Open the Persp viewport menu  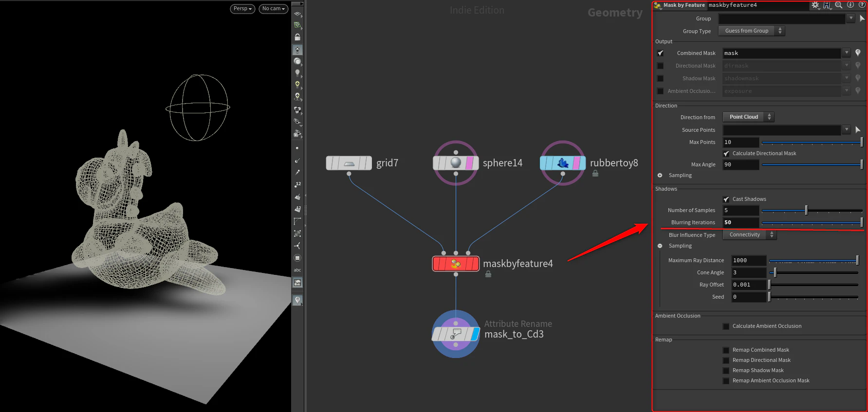click(x=242, y=9)
